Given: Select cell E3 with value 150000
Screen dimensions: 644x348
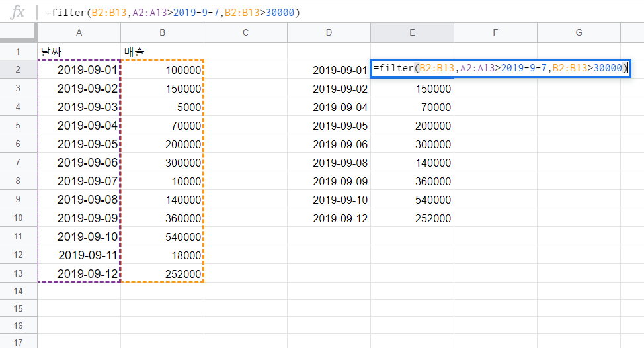Looking at the screenshot, I should pyautogui.click(x=413, y=88).
